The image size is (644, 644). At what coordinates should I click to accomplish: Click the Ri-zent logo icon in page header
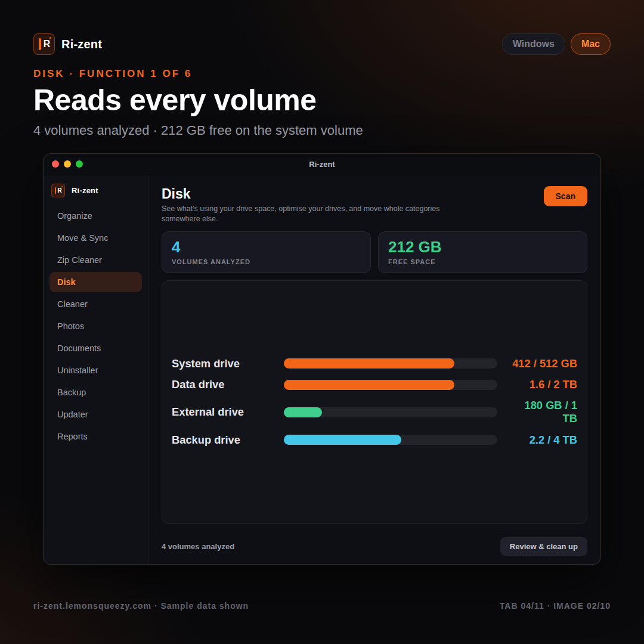click(x=44, y=44)
